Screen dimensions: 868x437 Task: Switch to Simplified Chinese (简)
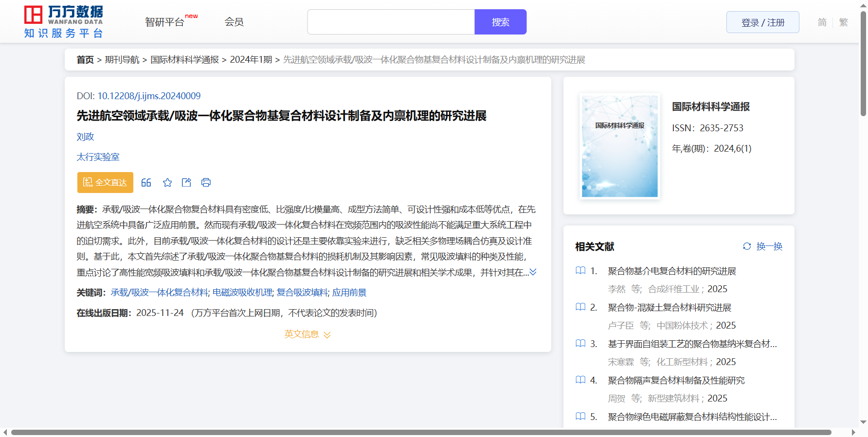pos(822,22)
